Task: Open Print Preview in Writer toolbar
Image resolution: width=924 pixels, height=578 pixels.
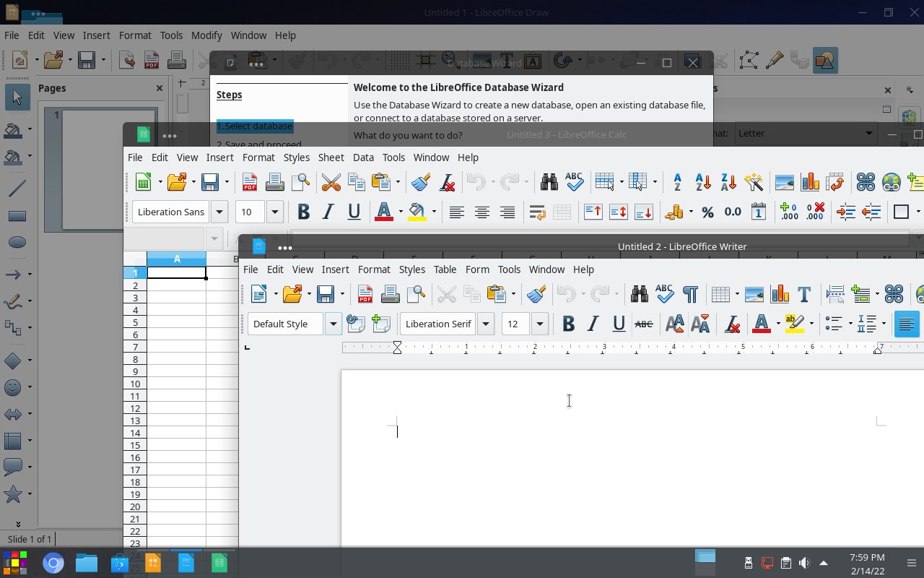Action: coord(416,294)
